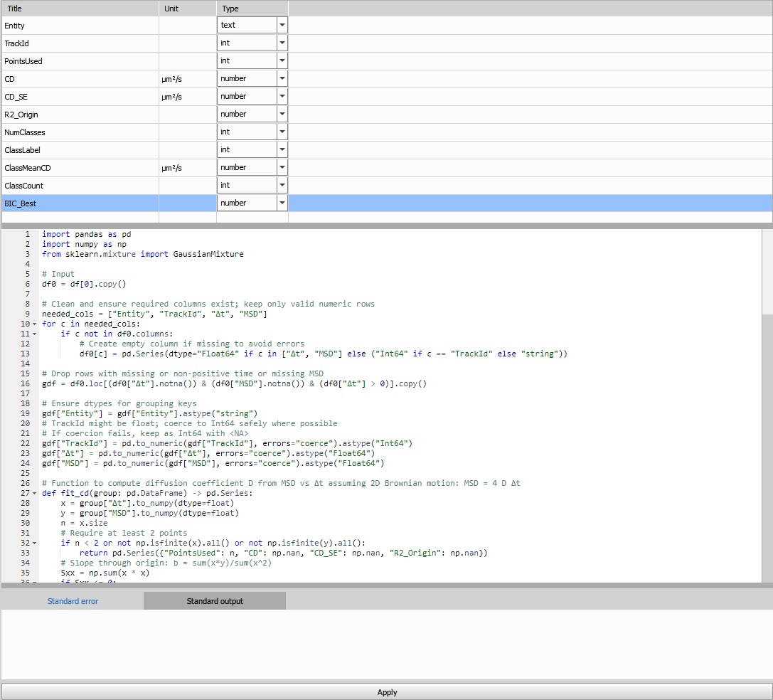Viewport: 773px width, 700px height.
Task: Select the CD_SE title cell
Action: [x=80, y=97]
